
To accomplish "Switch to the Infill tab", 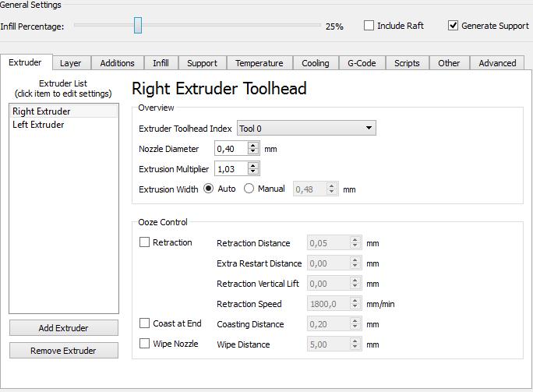I will [x=161, y=63].
